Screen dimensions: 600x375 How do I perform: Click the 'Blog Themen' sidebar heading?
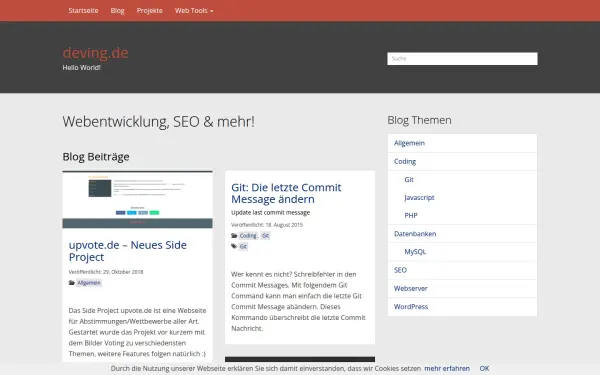[419, 120]
